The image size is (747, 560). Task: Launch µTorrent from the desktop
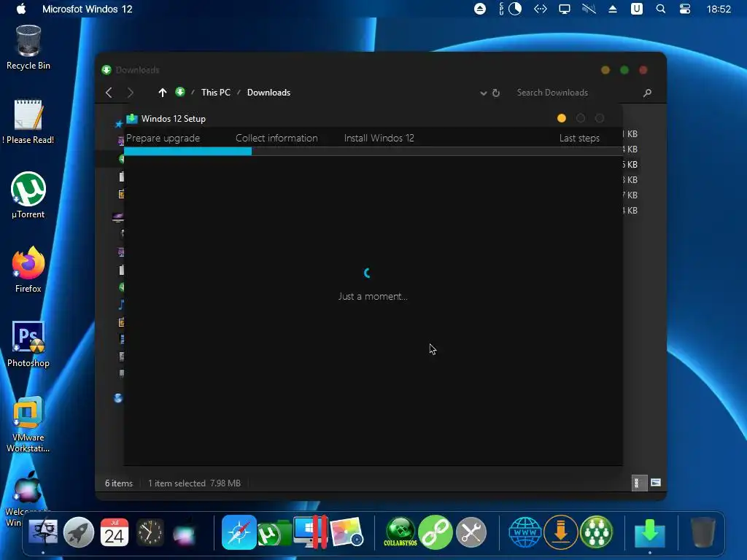point(28,195)
